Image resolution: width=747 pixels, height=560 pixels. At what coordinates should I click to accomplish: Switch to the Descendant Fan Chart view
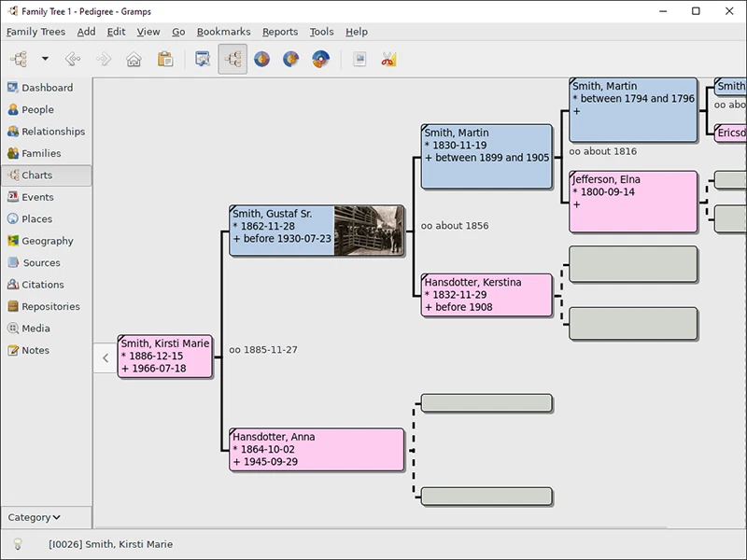coord(291,59)
